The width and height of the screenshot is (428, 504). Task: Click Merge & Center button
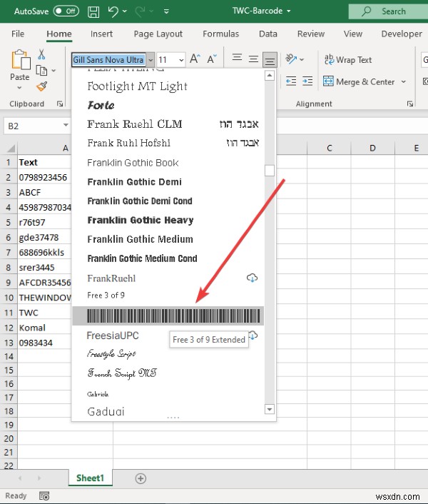coord(359,81)
